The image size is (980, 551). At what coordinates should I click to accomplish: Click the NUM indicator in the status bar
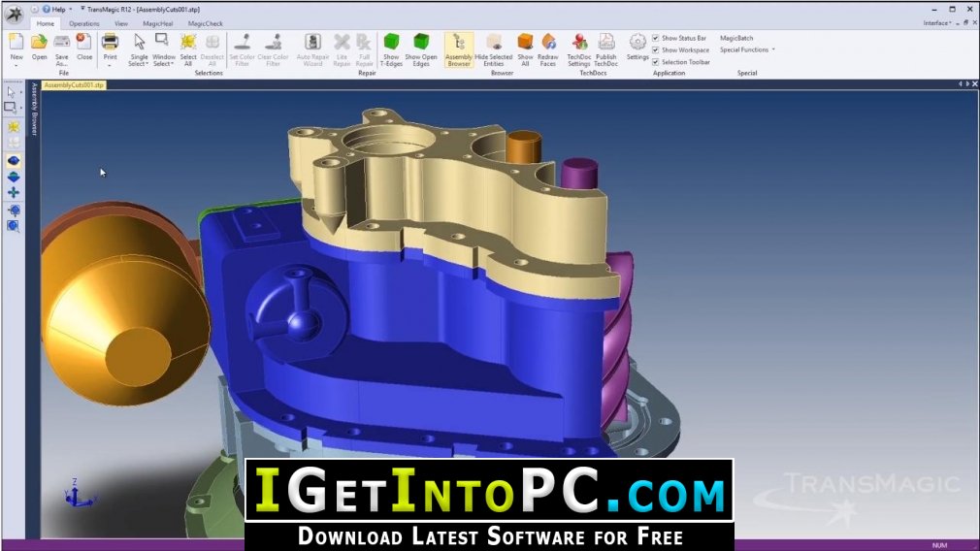(x=939, y=545)
